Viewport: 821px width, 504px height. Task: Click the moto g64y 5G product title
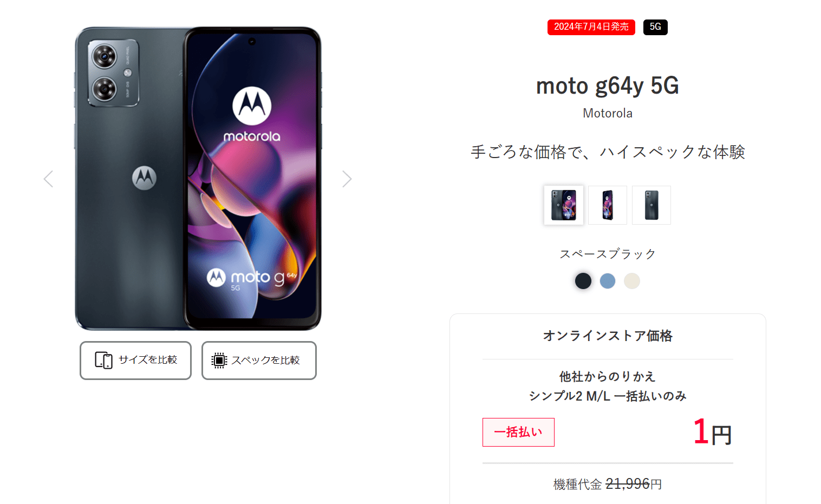(608, 86)
